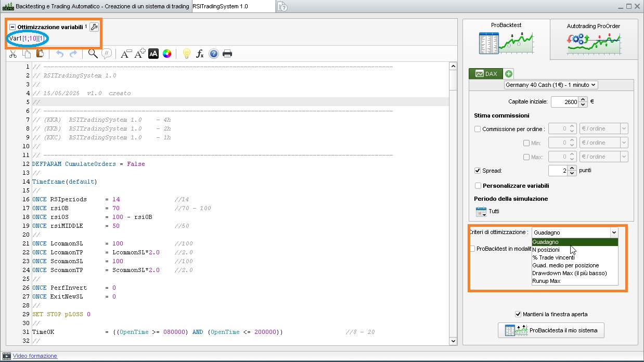Click the Paste clipboard icon

(x=40, y=54)
